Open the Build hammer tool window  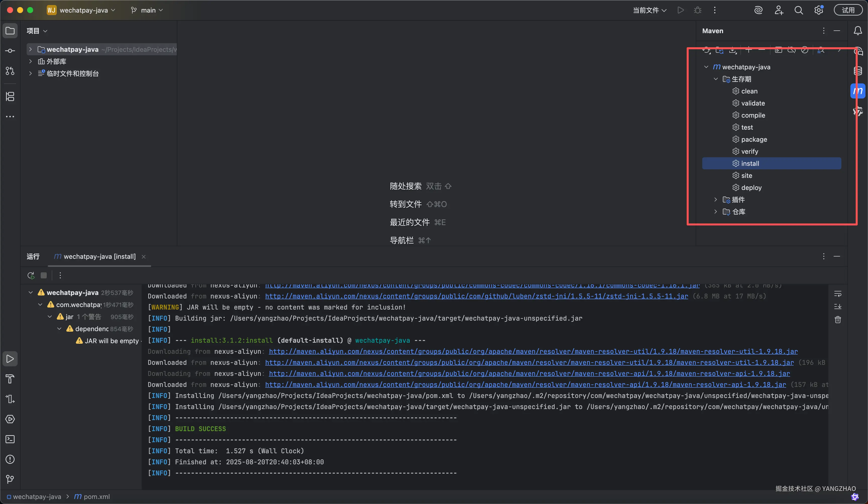pos(10,379)
